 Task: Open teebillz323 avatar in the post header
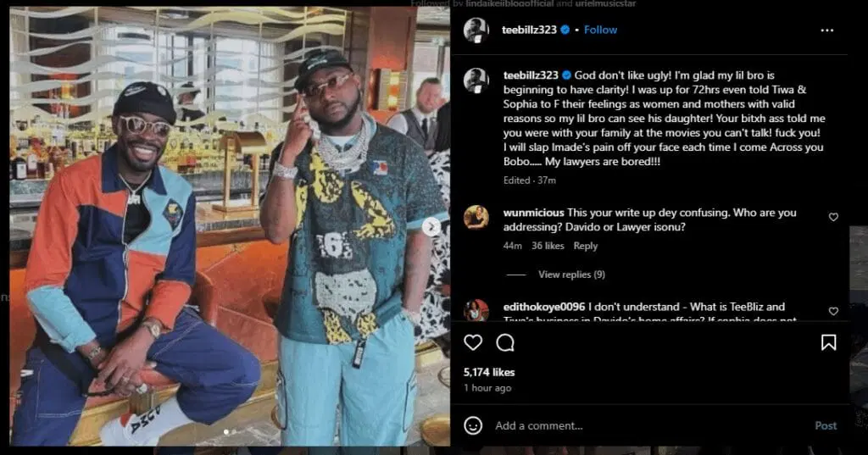point(476,30)
